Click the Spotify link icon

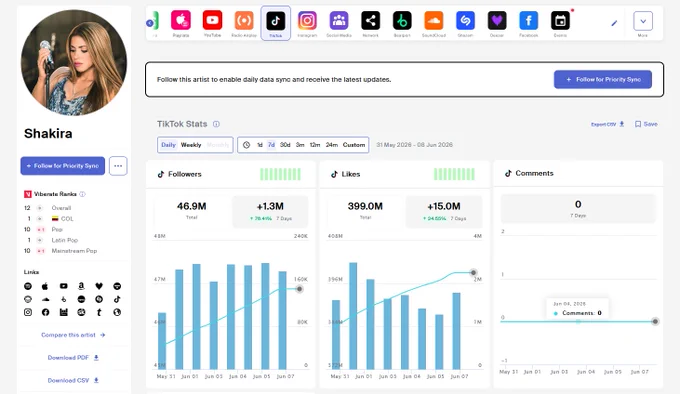point(28,286)
